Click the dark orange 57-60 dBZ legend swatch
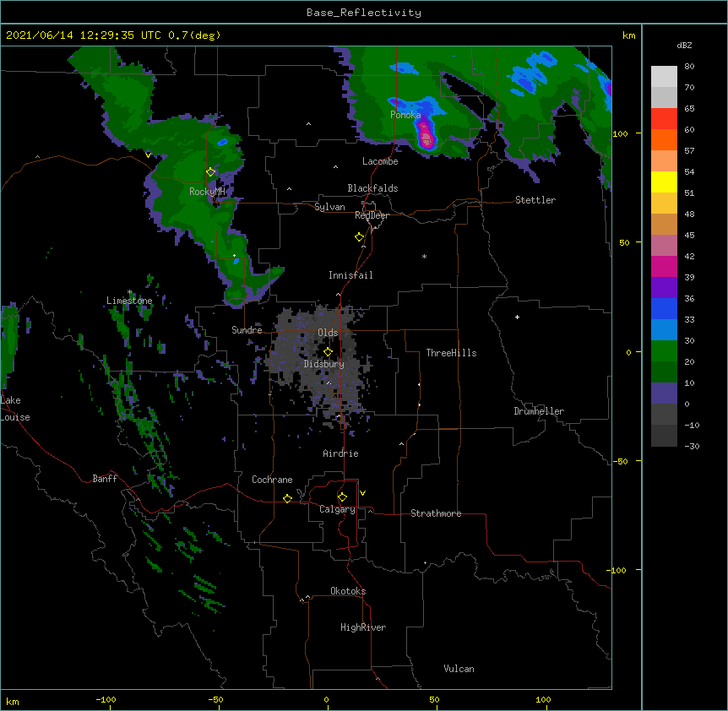This screenshot has height=711, width=728. pos(664,139)
